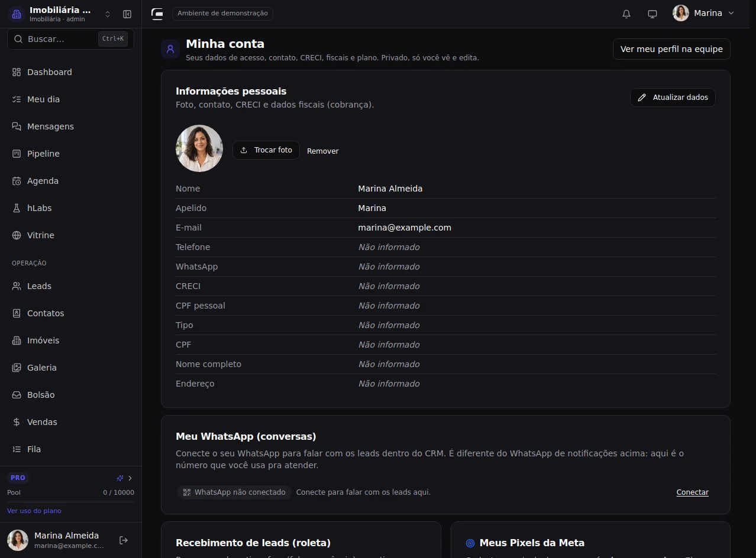Click the Imóveis building icon
The height and width of the screenshot is (558, 756).
[x=17, y=340]
